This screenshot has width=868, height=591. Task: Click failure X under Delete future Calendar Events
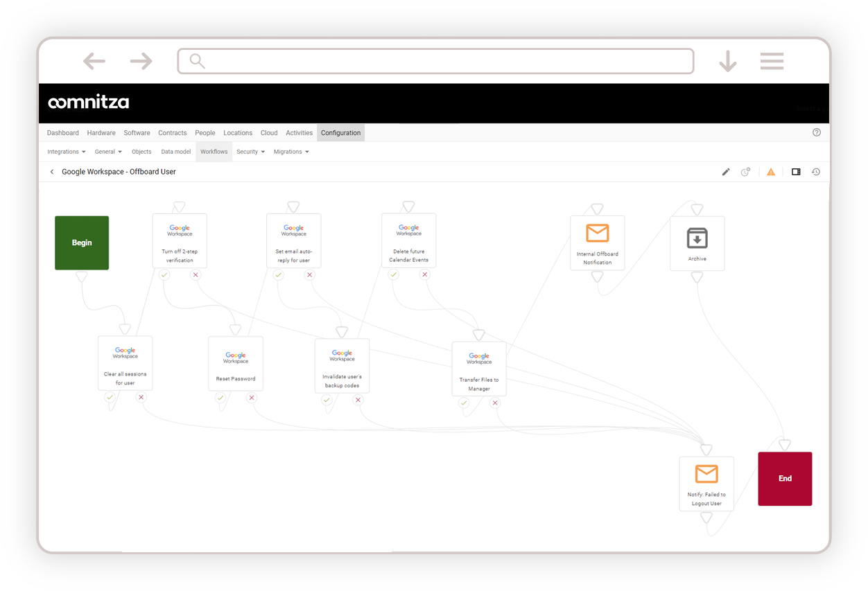[425, 275]
